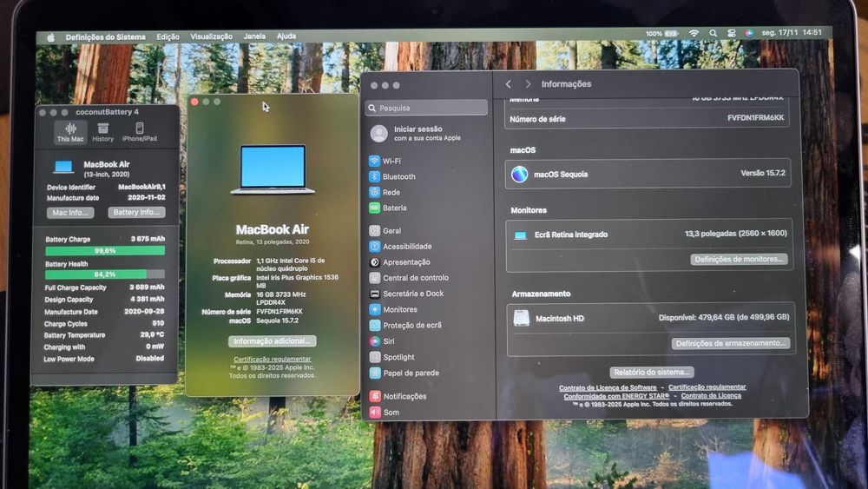Click the Design Capacity 4 381 mAh value

(148, 299)
